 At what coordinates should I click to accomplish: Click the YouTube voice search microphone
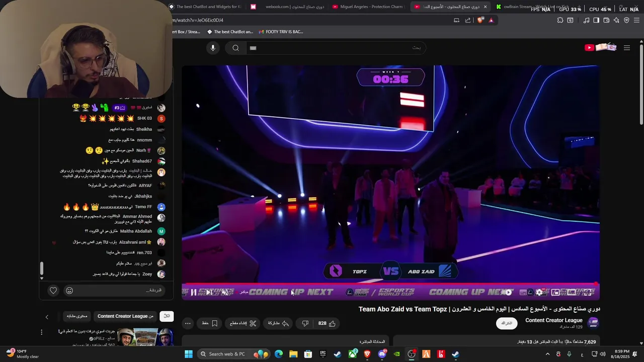point(213,48)
